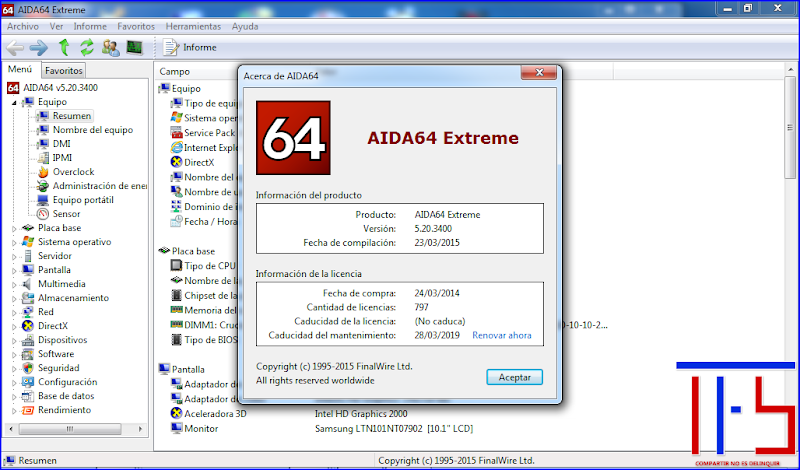Click the Base de datos icon

28,396
